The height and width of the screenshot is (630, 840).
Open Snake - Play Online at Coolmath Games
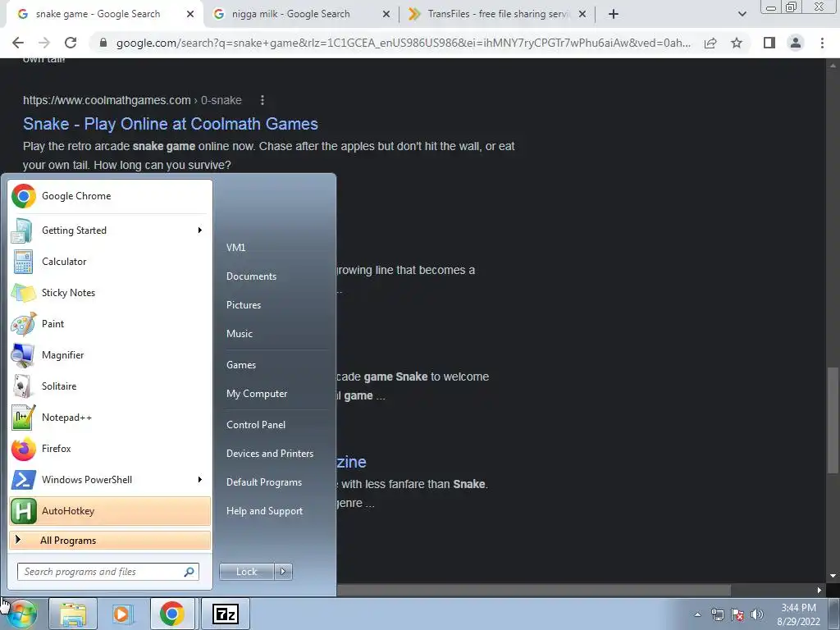click(171, 124)
